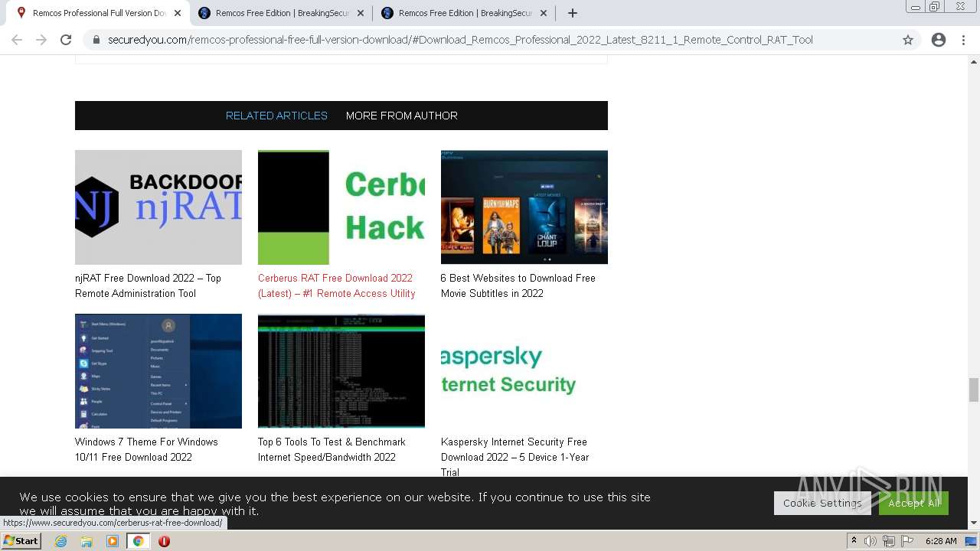
Task: Open the Windows 7 Theme article thumbnail
Action: tap(158, 371)
